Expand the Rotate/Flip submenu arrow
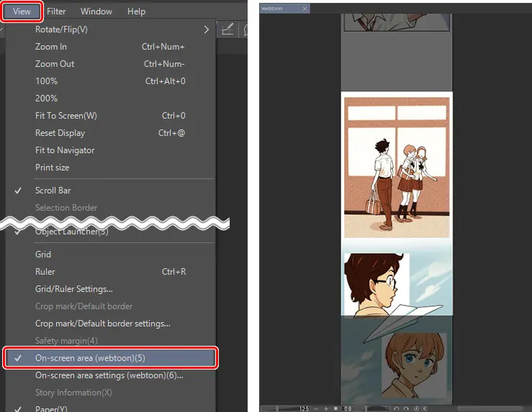 [206, 29]
